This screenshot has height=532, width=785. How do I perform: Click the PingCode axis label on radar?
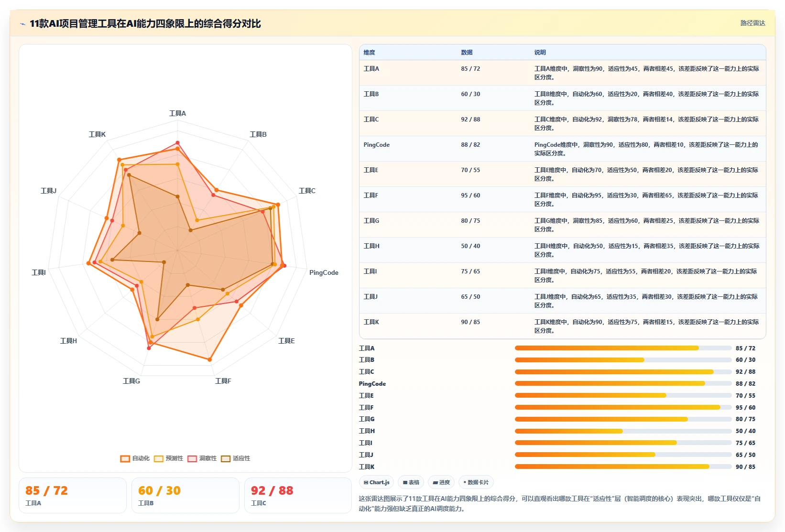(x=324, y=272)
